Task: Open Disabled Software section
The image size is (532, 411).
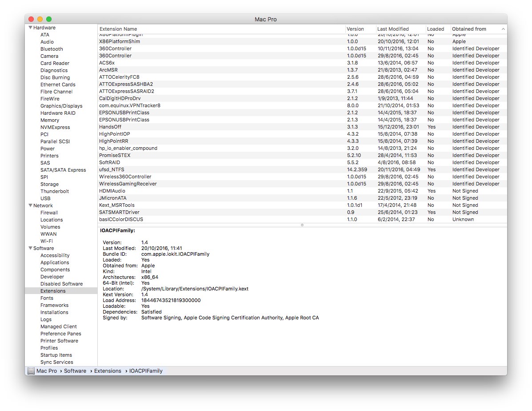Action: tap(61, 284)
